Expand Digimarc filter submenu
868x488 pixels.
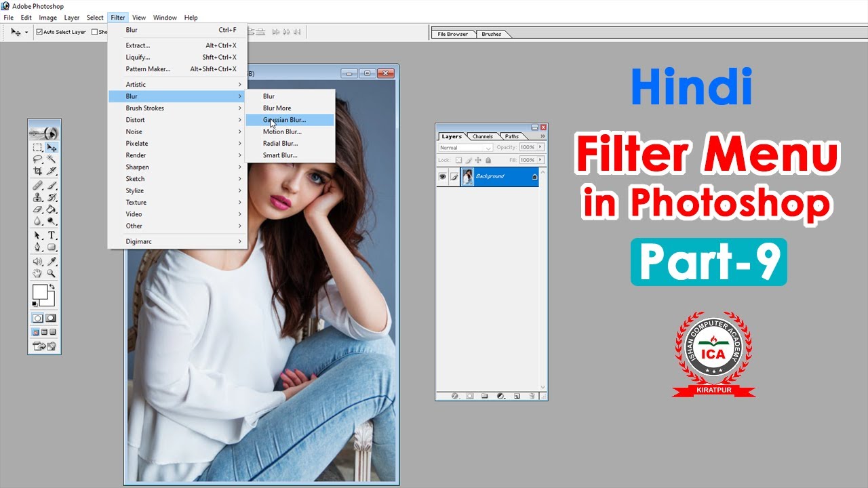(178, 241)
